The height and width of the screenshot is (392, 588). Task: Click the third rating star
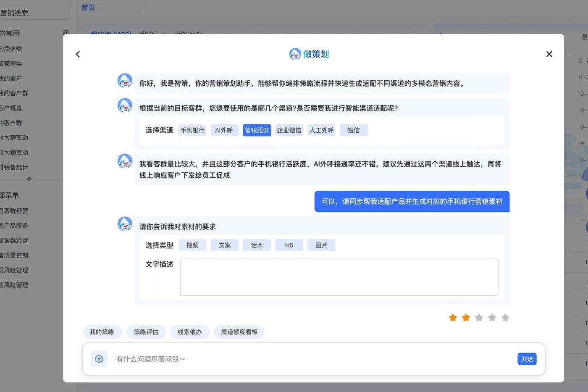[x=479, y=318]
